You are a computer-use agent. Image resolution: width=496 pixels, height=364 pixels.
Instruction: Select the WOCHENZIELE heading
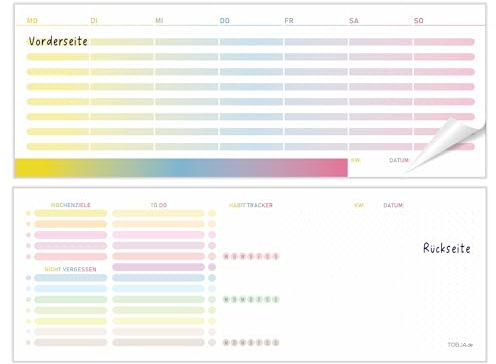(x=70, y=205)
